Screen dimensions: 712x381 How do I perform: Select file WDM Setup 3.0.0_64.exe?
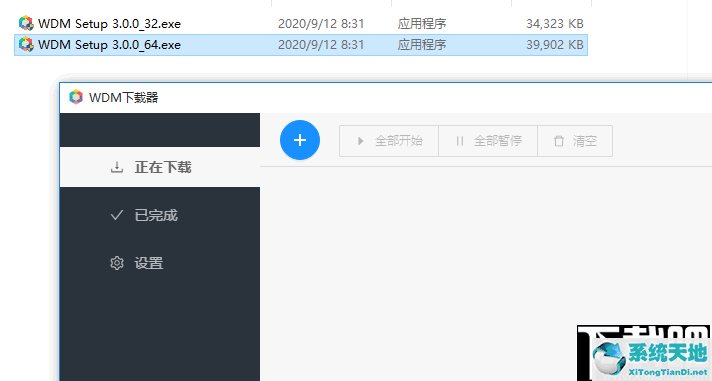tap(301, 45)
